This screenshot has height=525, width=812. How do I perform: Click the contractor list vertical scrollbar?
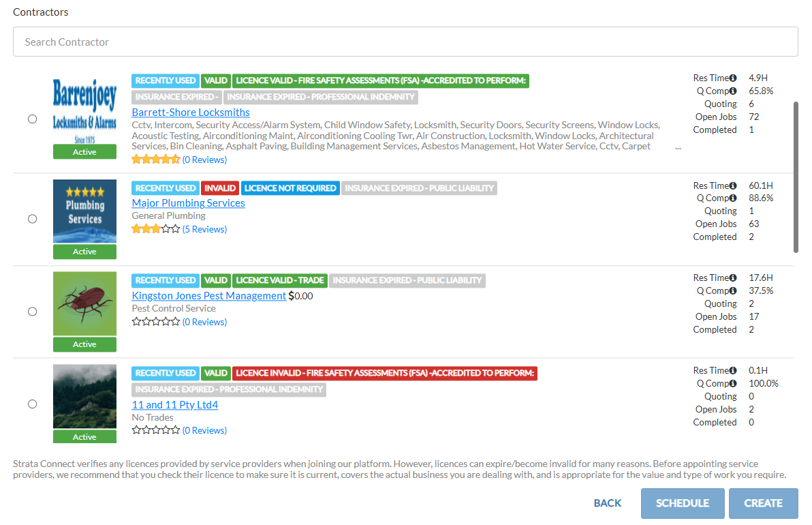[795, 177]
